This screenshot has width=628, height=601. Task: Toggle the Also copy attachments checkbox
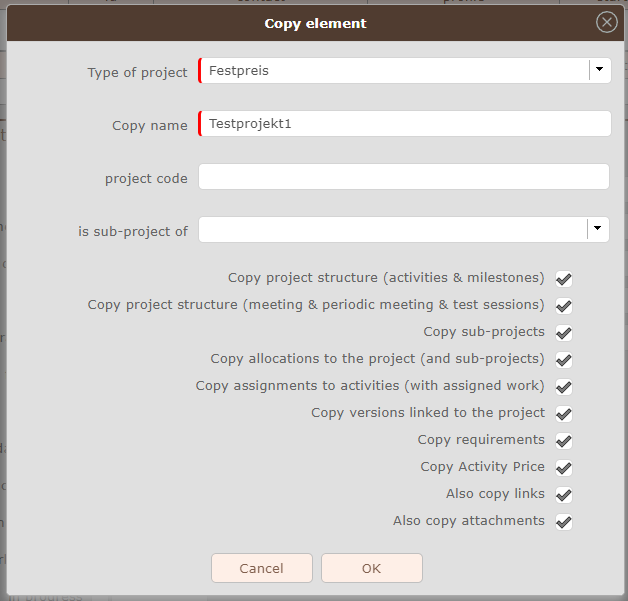tap(564, 522)
